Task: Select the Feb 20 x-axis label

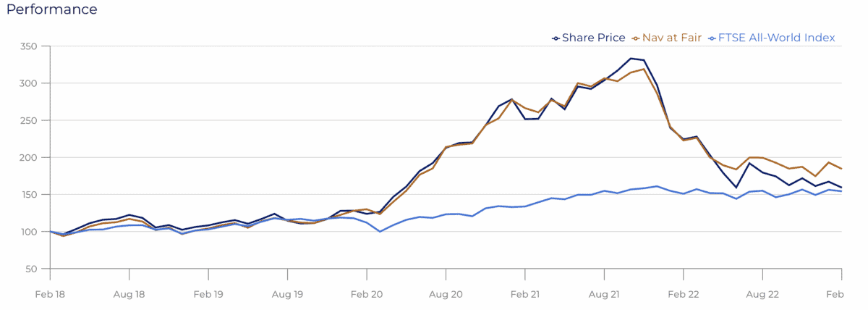Action: (367, 295)
